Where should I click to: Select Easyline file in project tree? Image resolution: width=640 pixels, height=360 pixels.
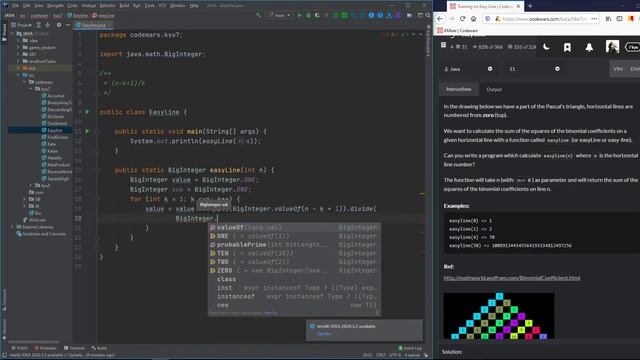(55, 130)
